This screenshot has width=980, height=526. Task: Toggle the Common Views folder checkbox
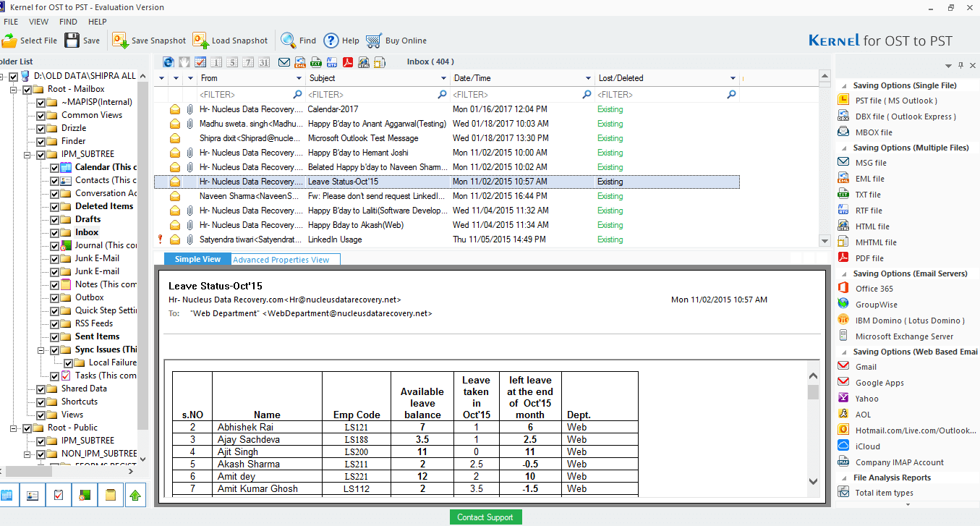(x=41, y=115)
